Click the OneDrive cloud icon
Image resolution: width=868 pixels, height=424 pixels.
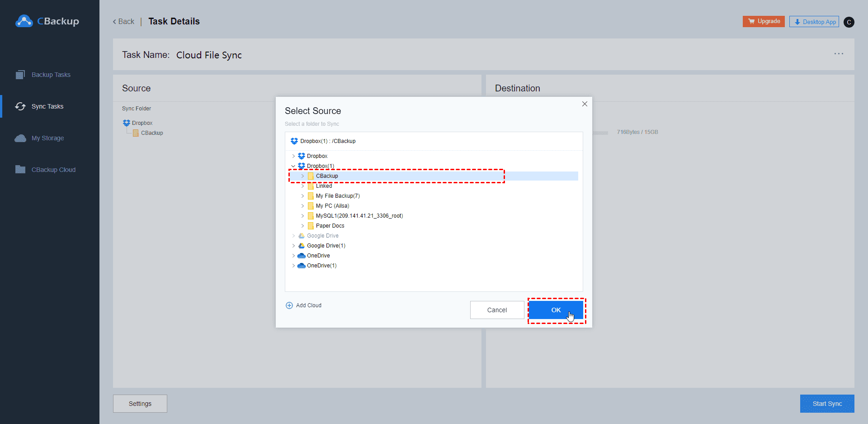[301, 256]
